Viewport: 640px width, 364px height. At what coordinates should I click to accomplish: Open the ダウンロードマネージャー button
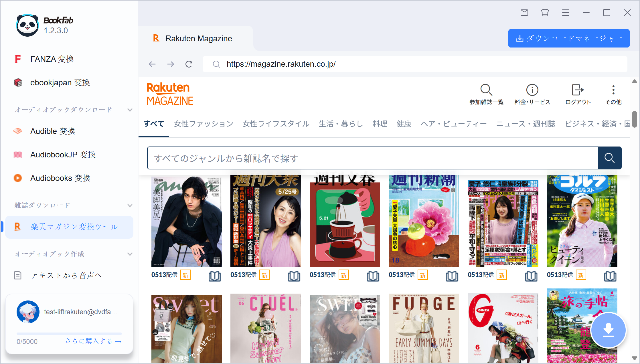569,38
